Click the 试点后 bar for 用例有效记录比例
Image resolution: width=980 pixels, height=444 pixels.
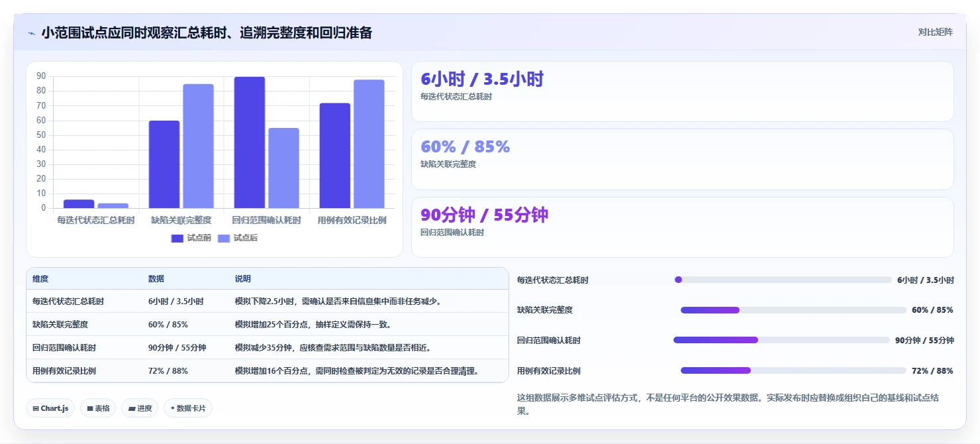[x=369, y=144]
